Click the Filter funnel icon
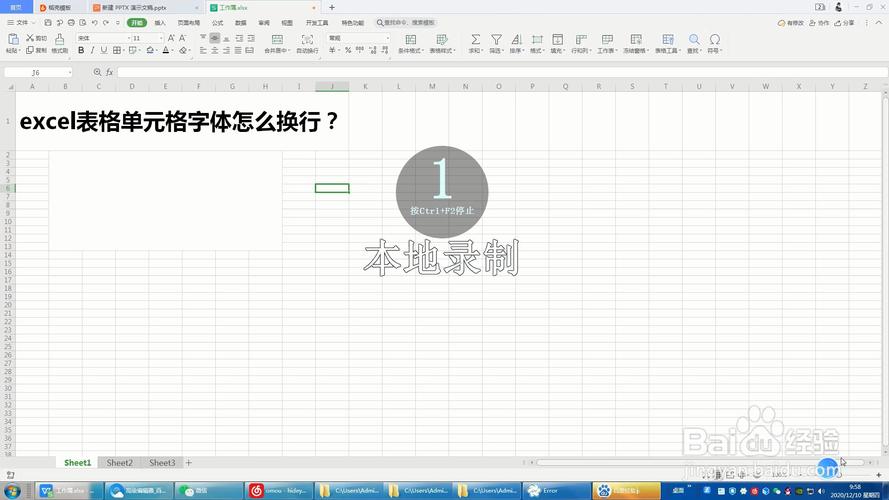The height and width of the screenshot is (500, 889). click(x=496, y=39)
